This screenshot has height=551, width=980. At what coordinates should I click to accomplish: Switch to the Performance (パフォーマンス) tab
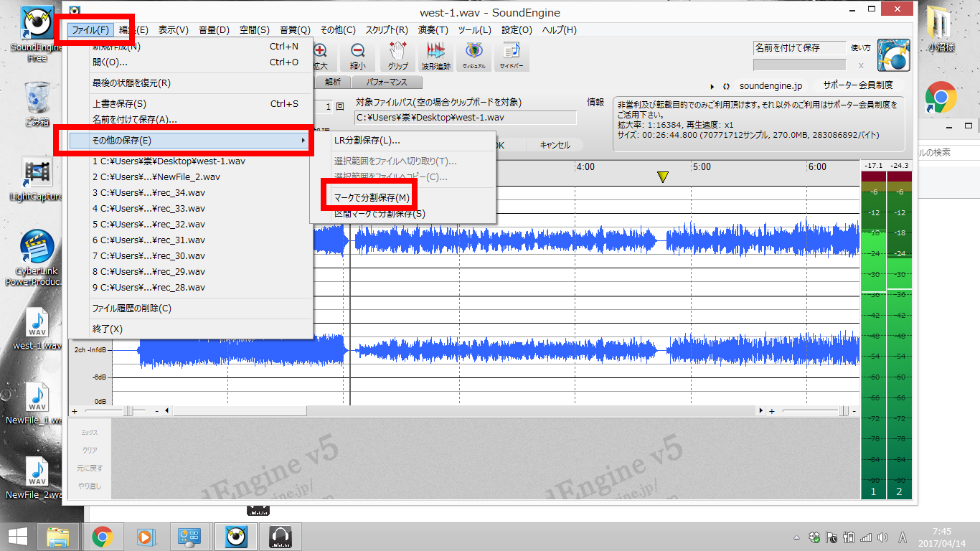tap(387, 82)
